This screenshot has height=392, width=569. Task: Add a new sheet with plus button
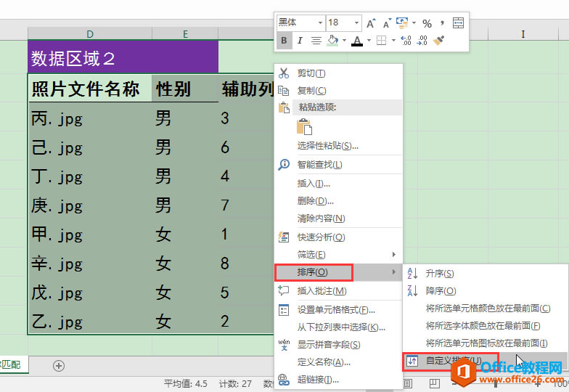click(59, 366)
